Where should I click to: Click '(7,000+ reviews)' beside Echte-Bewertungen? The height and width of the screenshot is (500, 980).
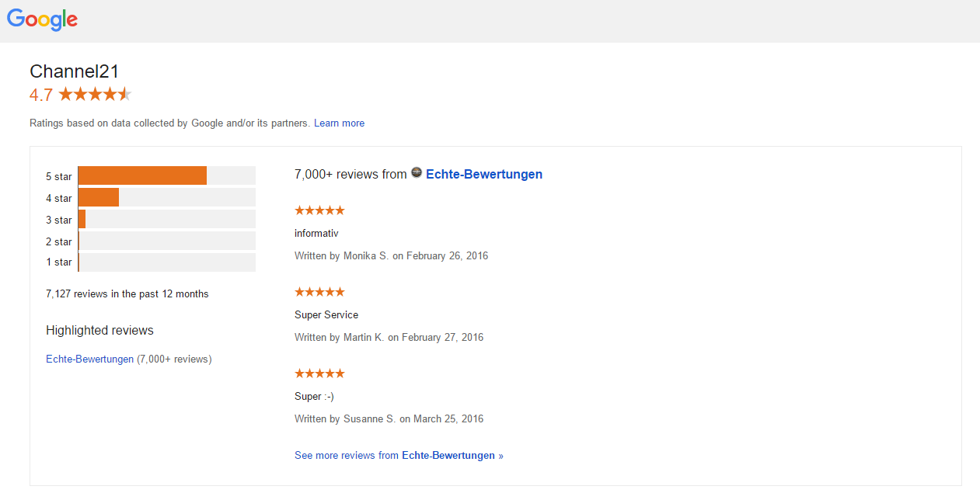174,359
